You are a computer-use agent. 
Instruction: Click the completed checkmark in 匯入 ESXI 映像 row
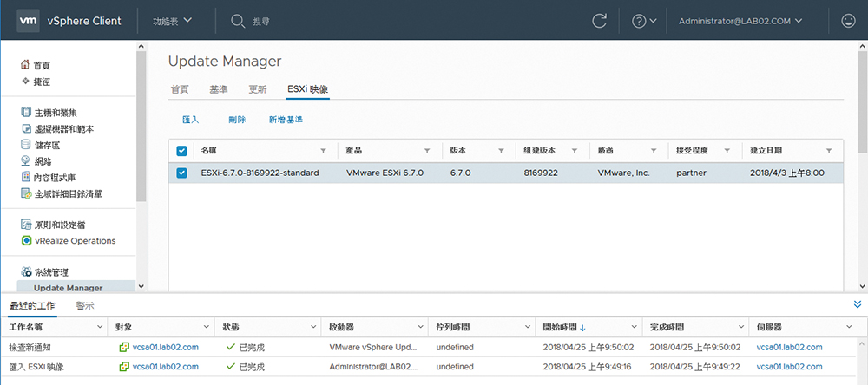click(230, 367)
